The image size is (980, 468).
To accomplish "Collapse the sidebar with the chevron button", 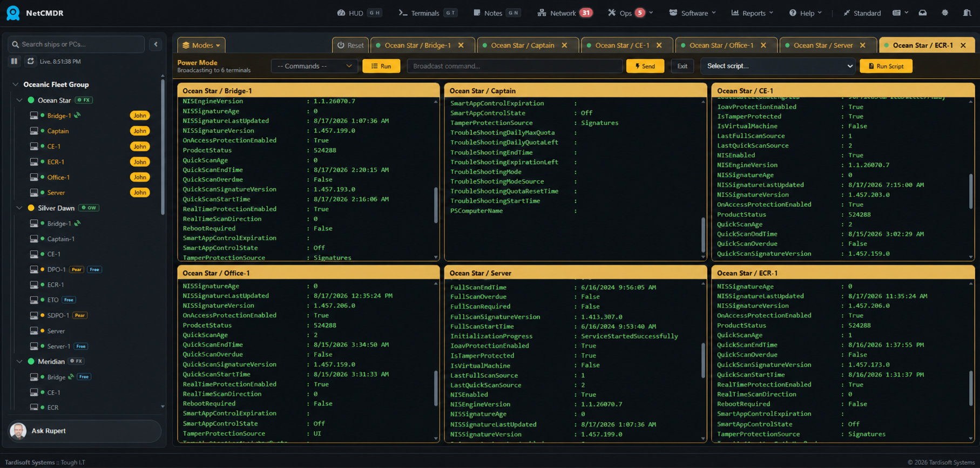I will coord(156,44).
